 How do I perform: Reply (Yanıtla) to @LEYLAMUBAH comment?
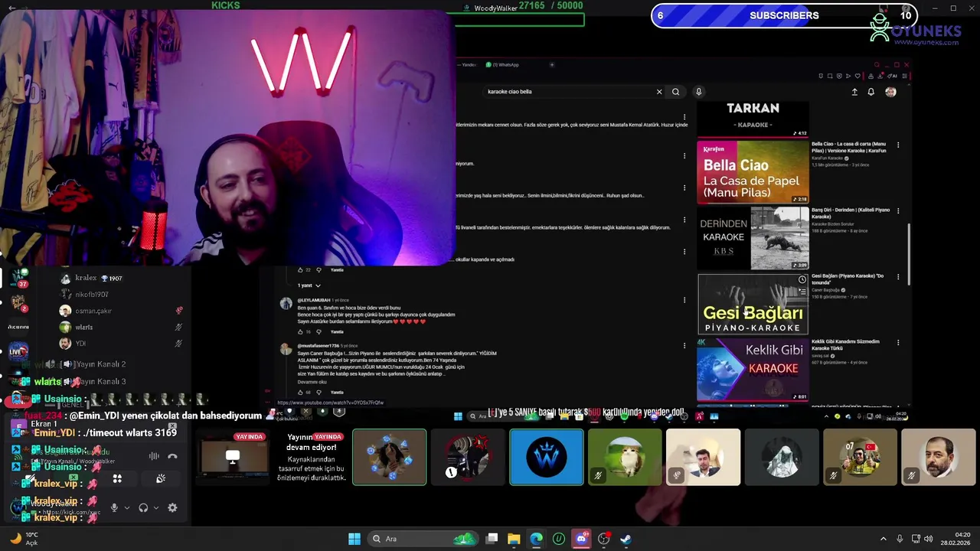337,331
